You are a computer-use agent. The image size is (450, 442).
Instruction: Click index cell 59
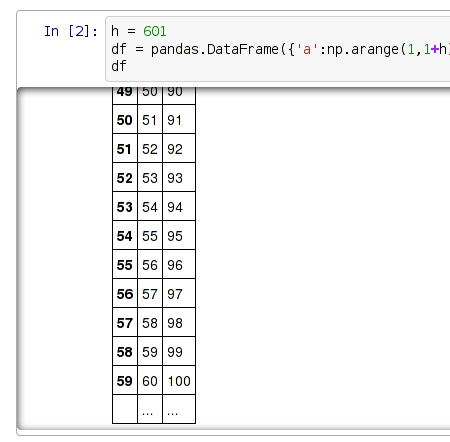click(x=125, y=380)
